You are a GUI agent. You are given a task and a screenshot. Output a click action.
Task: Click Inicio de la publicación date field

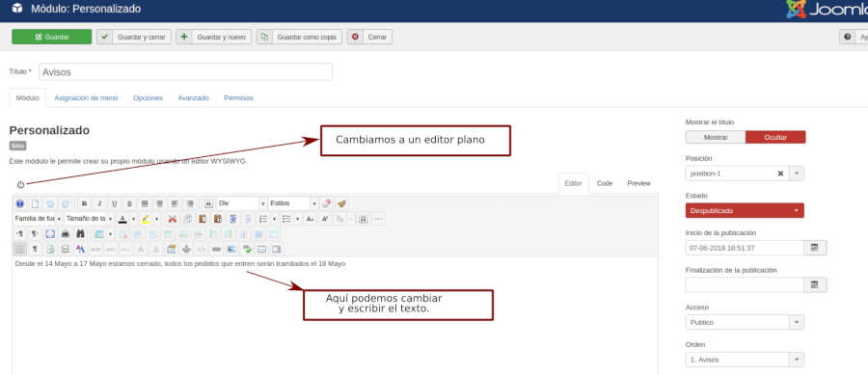[x=745, y=248]
